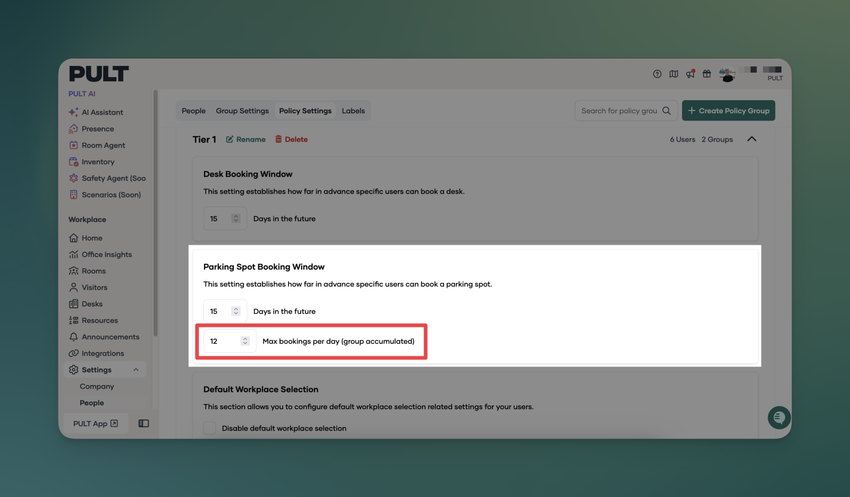
Task: Enable Disable default workplace selection checkbox
Action: (x=210, y=428)
